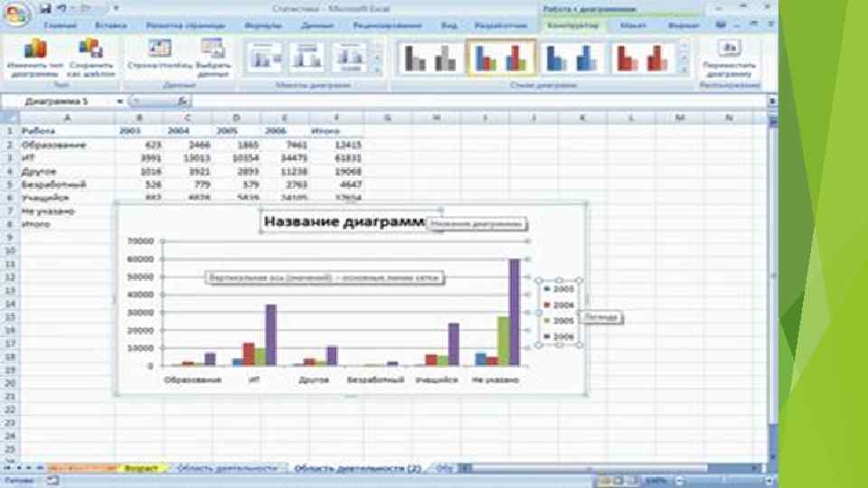Select the 2003 legend entry in chart

coord(559,289)
